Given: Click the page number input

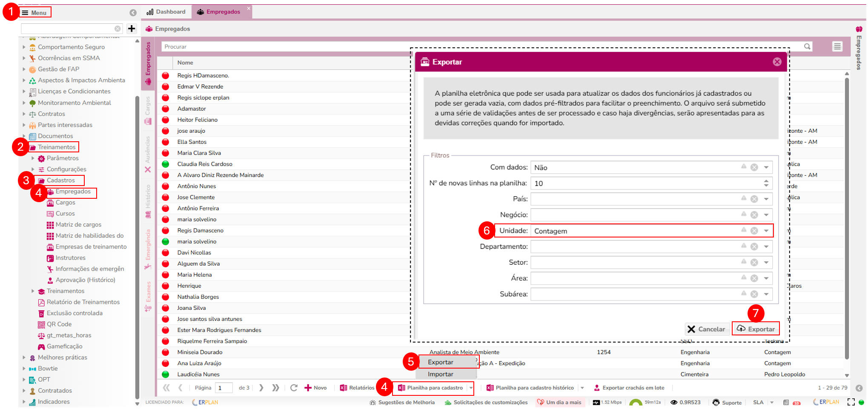Looking at the screenshot, I should pos(224,388).
